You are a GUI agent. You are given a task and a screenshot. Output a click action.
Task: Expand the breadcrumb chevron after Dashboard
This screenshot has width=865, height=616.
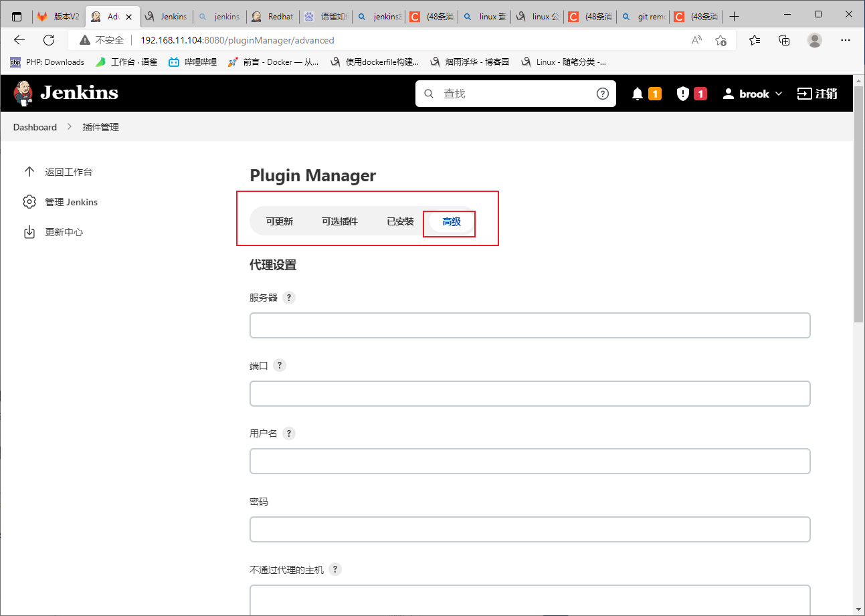pyautogui.click(x=70, y=127)
